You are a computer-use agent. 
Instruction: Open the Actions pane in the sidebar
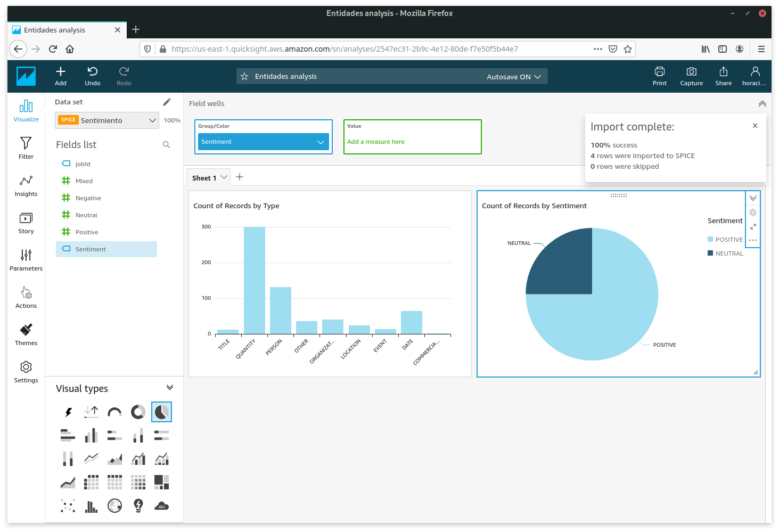click(26, 297)
